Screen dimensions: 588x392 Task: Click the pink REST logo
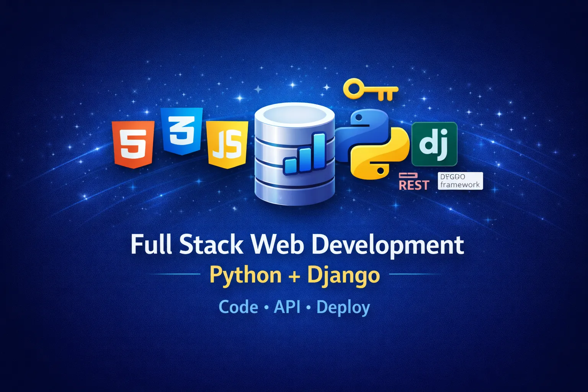tap(413, 182)
